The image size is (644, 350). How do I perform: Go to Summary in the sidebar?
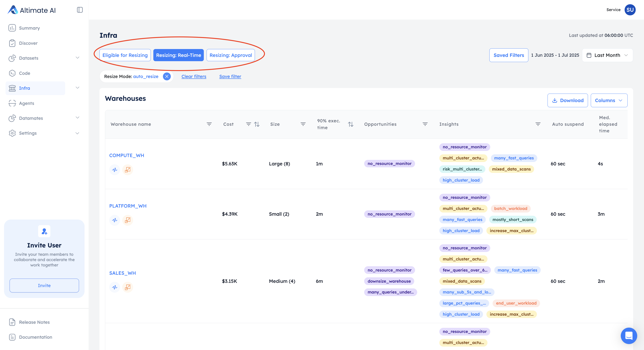click(x=29, y=28)
